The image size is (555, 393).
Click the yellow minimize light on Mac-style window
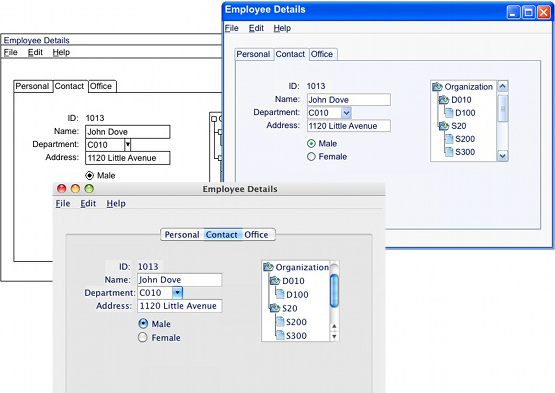tap(75, 189)
